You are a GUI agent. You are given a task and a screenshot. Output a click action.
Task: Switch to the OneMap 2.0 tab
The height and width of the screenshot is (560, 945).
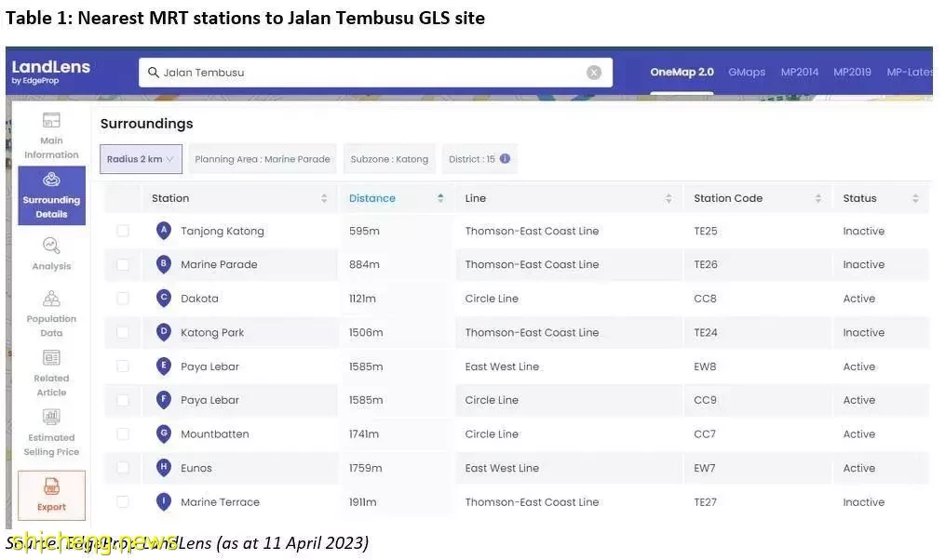[x=682, y=73]
